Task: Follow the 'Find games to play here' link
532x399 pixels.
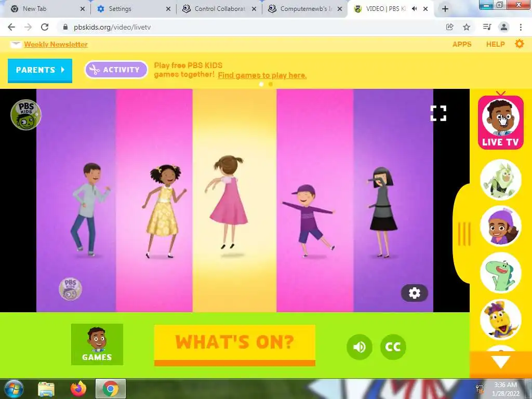Action: [262, 75]
